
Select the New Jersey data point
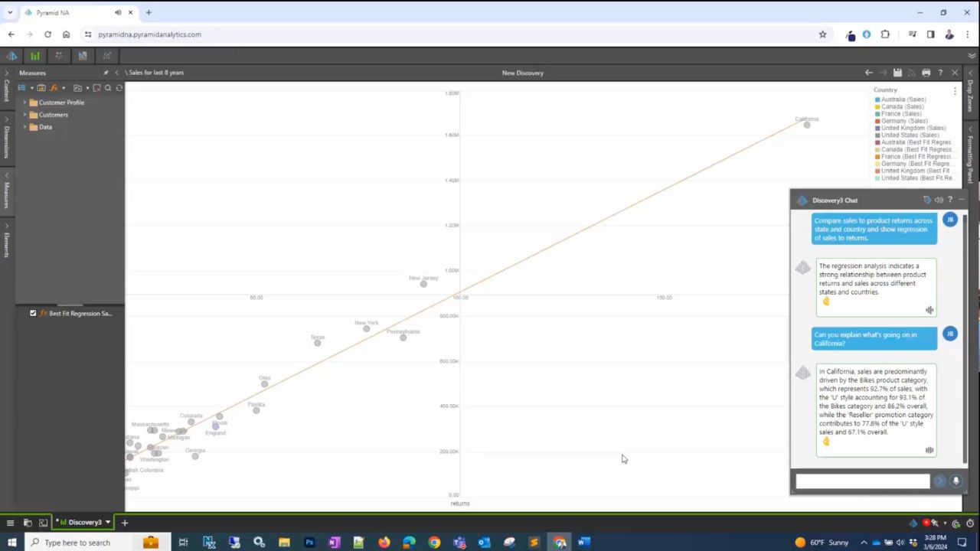(x=423, y=284)
